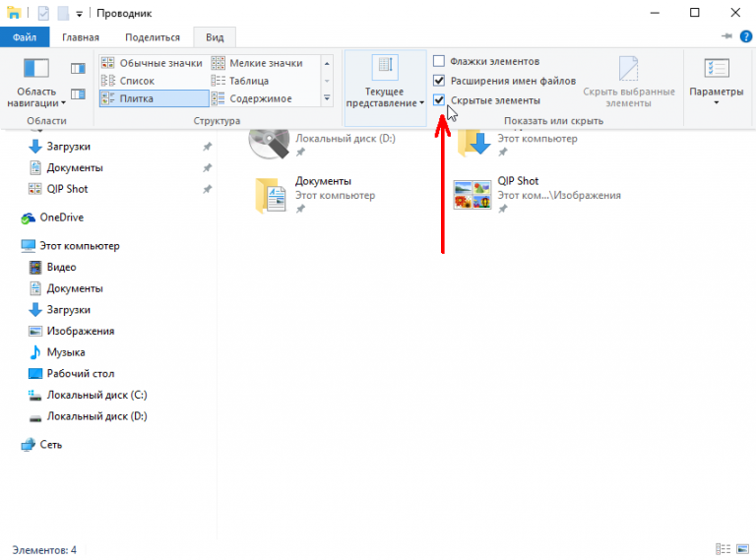Viewport: 756px width, 560px height.
Task: Switch to Поделиться ribbon tab
Action: click(153, 37)
